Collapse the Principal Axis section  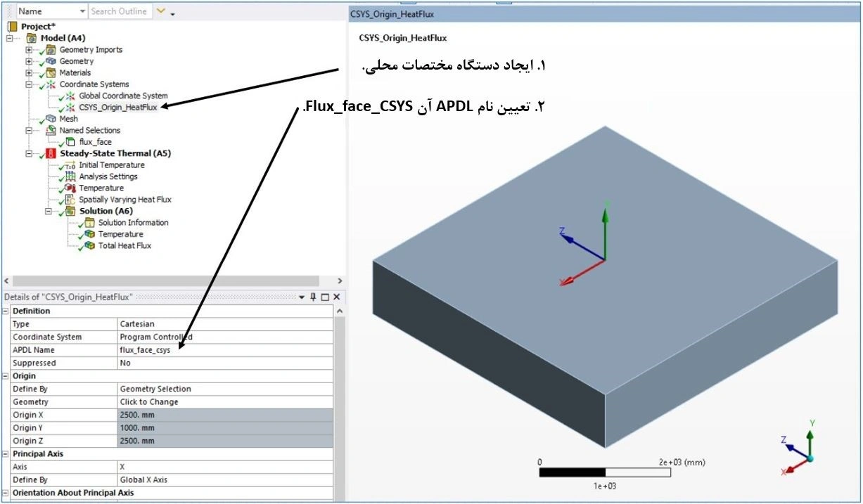[x=6, y=454]
